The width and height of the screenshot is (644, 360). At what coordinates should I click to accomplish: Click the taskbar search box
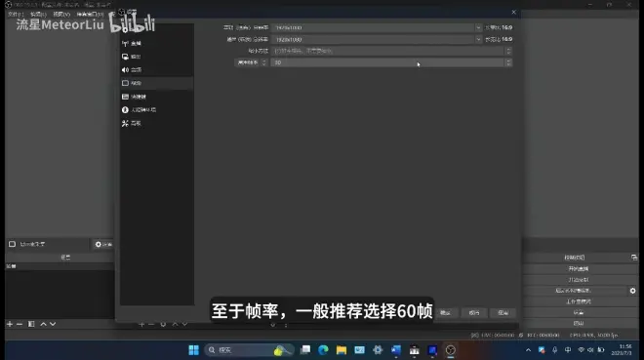pyautogui.click(x=249, y=349)
